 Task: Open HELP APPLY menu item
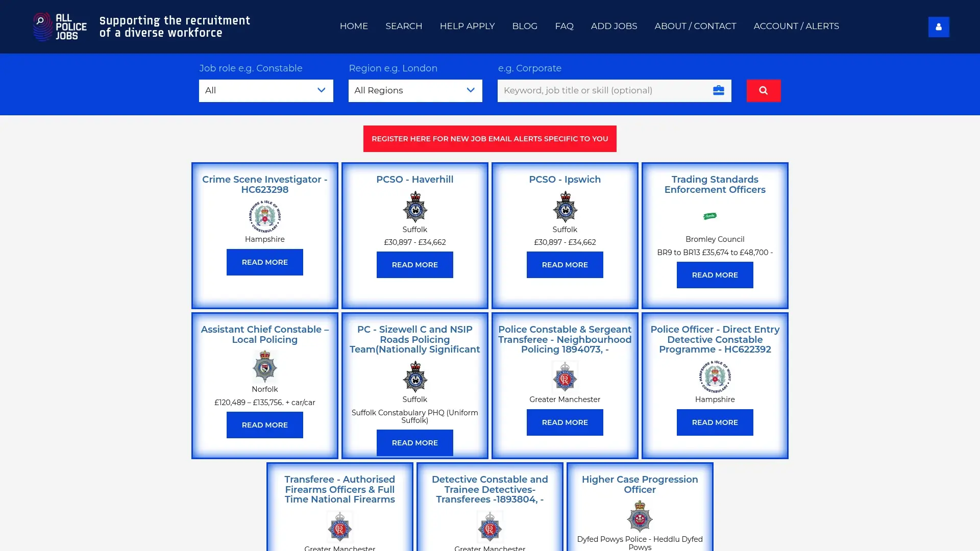(x=467, y=26)
